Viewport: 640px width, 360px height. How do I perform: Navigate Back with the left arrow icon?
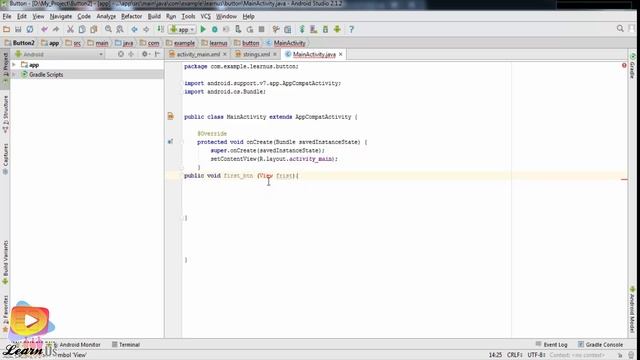(134, 29)
